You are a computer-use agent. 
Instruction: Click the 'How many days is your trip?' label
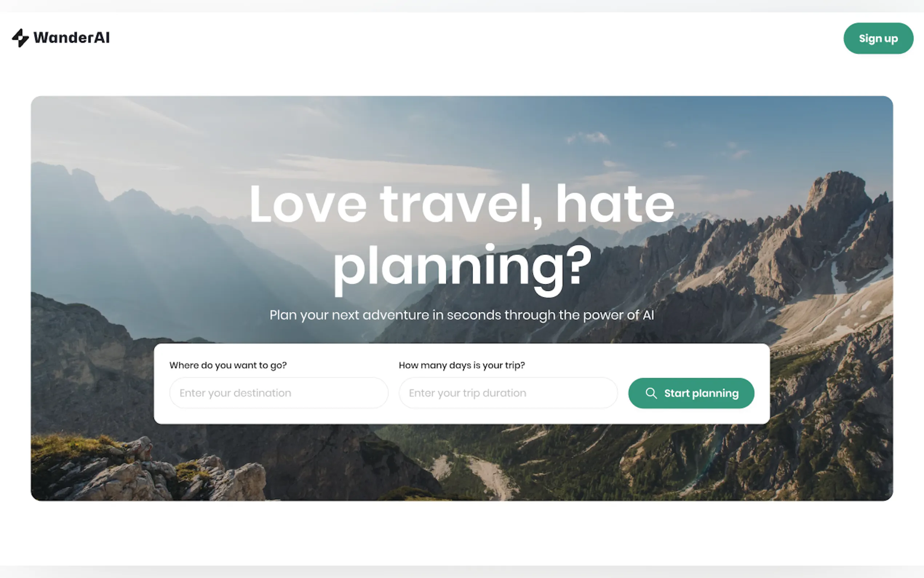coord(462,365)
